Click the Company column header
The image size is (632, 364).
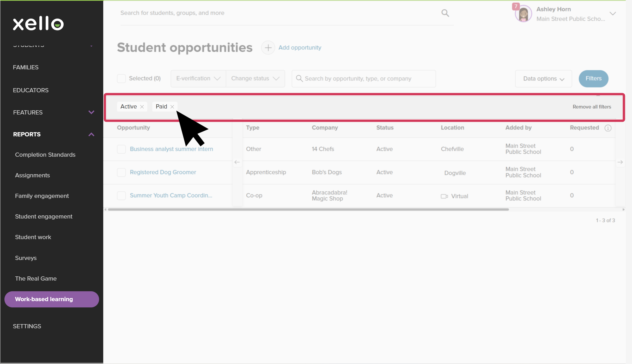tap(325, 128)
